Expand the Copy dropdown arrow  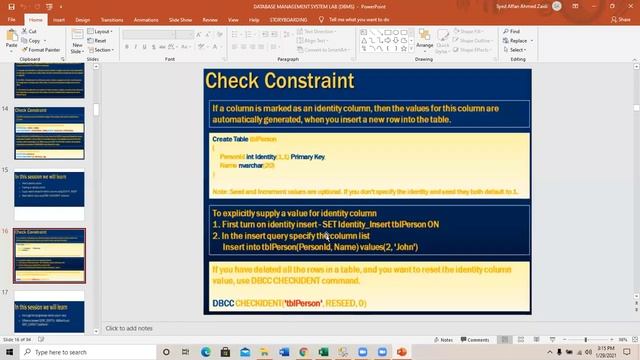click(x=44, y=41)
